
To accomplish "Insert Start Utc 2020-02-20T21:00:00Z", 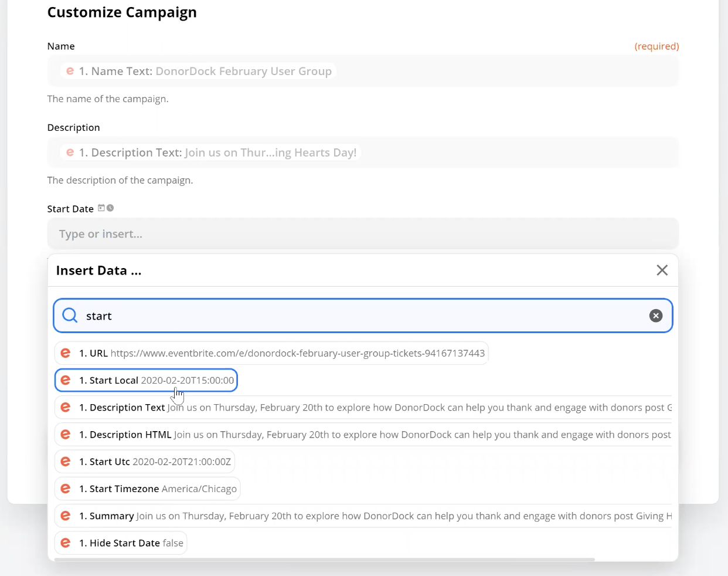I will (x=145, y=462).
